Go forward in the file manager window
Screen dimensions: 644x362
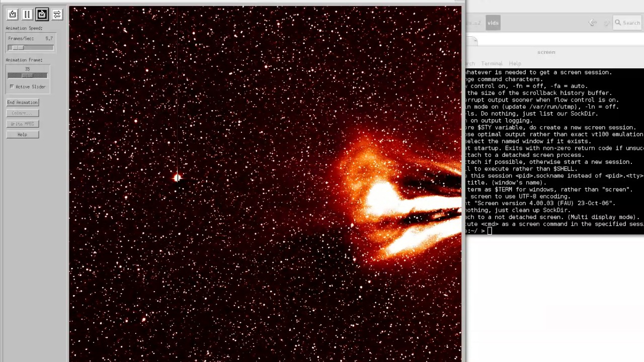(607, 23)
